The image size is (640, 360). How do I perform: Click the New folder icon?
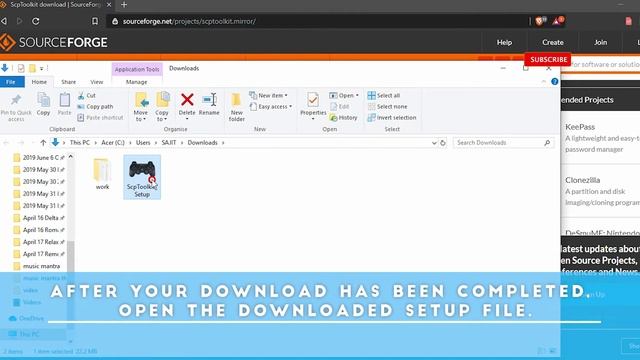pyautogui.click(x=236, y=100)
